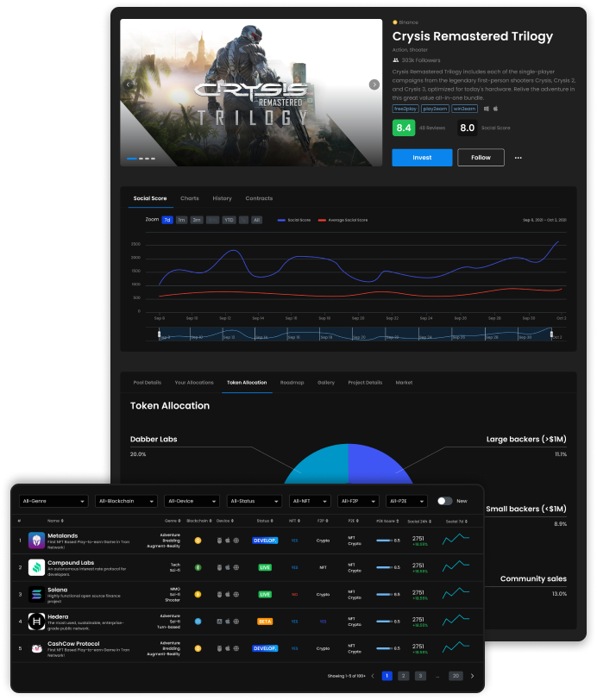Toggle Average Social Score legend series
The height and width of the screenshot is (700, 597).
pyautogui.click(x=342, y=220)
